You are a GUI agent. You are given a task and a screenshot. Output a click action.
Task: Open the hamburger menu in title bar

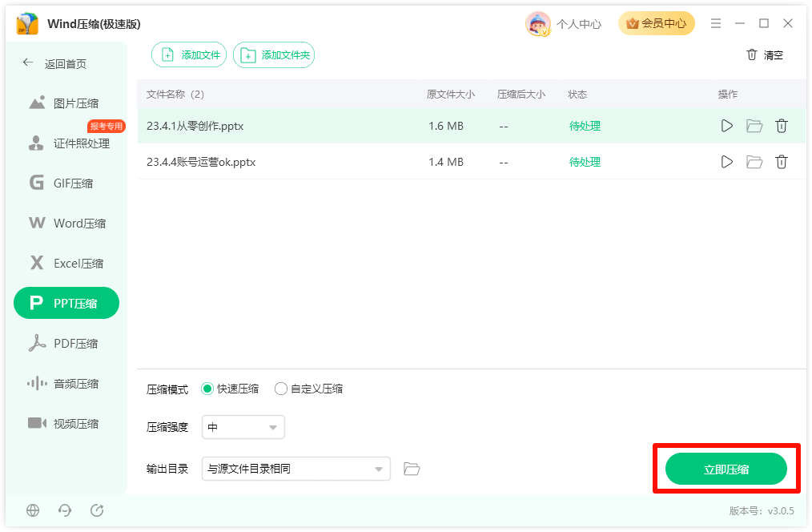(x=716, y=23)
